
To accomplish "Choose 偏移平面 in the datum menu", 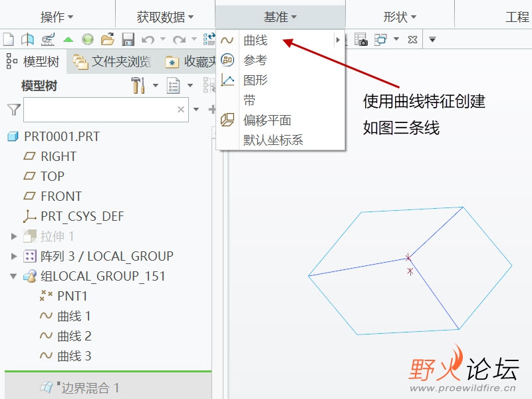I will point(267,120).
